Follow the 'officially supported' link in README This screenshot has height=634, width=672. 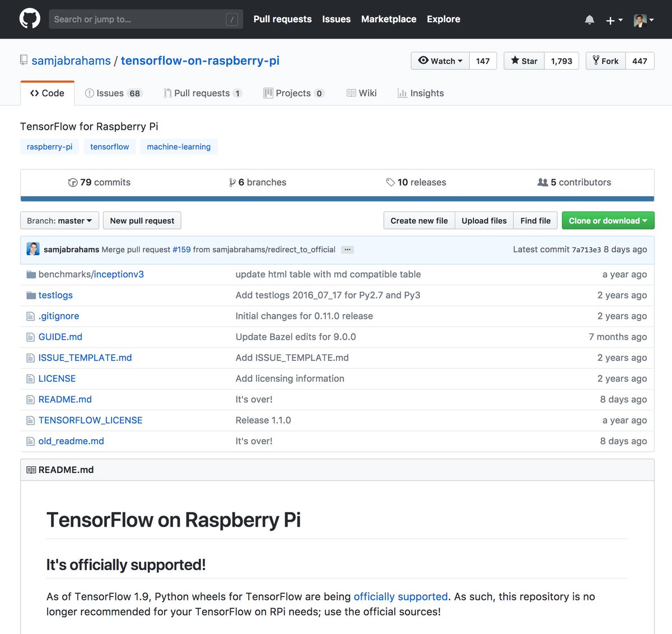point(400,597)
